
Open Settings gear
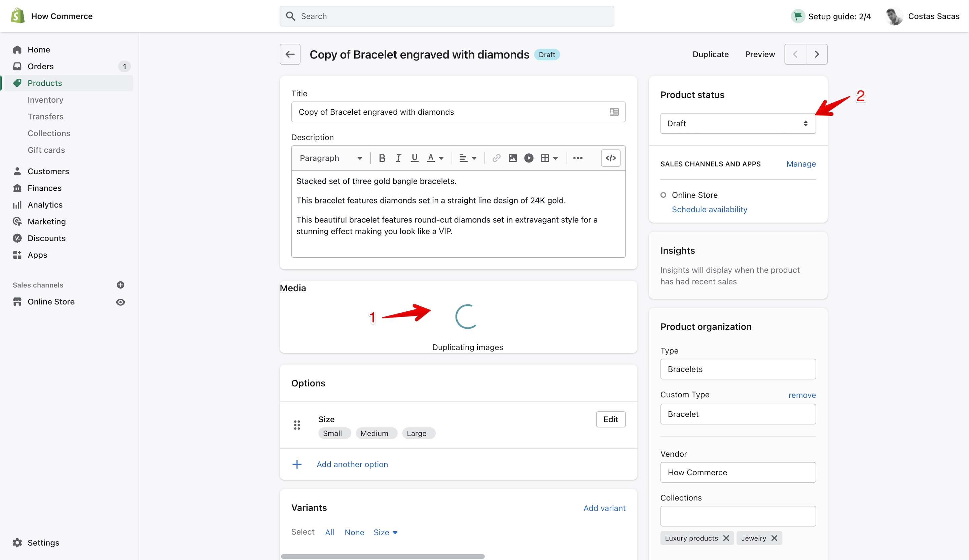17,542
